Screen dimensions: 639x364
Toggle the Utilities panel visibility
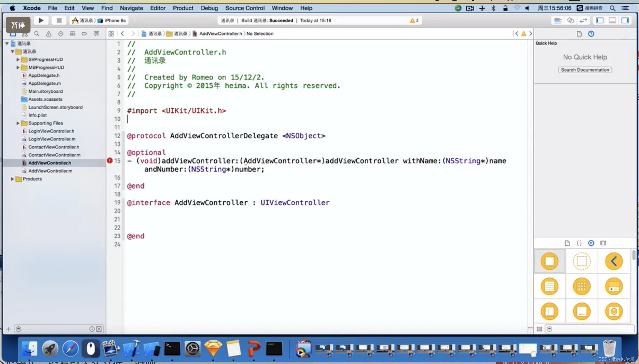click(625, 20)
